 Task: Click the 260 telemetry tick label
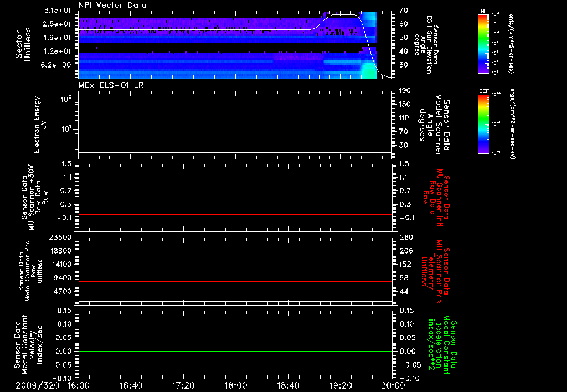(406, 237)
